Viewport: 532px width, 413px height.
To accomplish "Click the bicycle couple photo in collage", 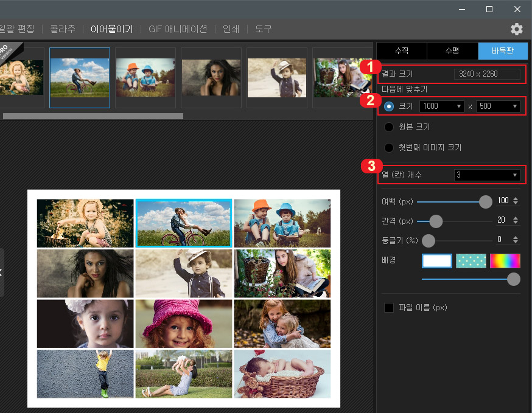I will 184,223.
